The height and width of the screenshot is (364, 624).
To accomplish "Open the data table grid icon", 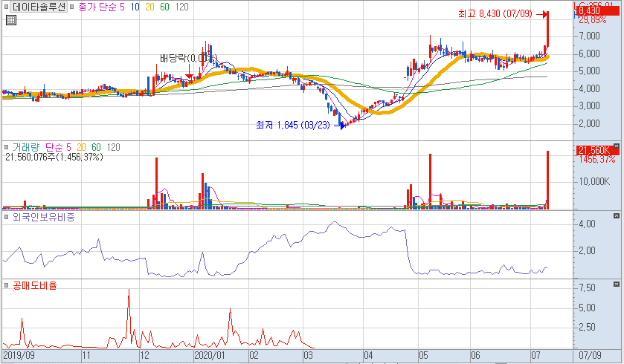I will (11, 20).
